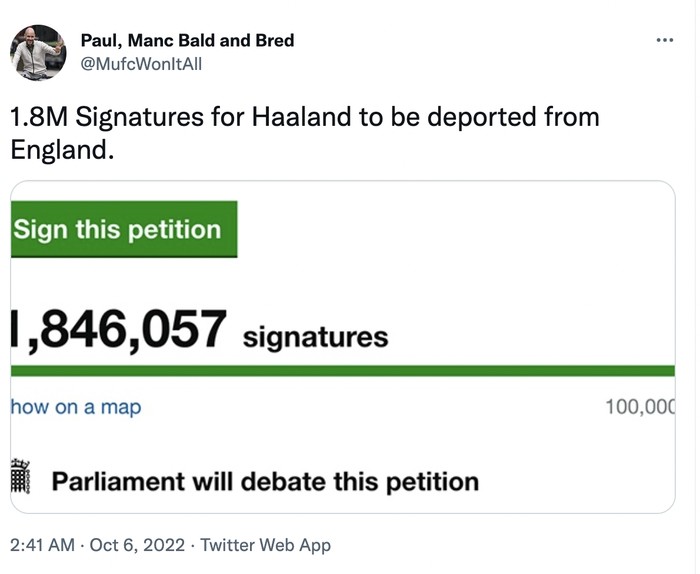Screen dimensions: 700x574
Task: Click 'Parliament will debate this petition' text
Action: [x=265, y=482]
